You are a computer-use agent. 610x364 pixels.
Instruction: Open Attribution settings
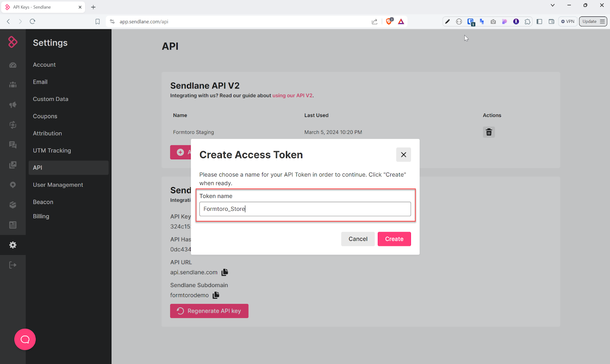47,133
